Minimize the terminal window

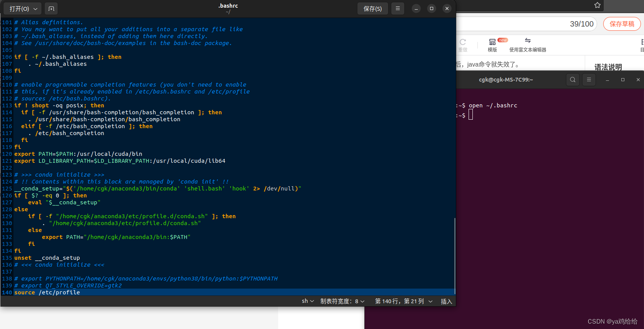coord(607,80)
